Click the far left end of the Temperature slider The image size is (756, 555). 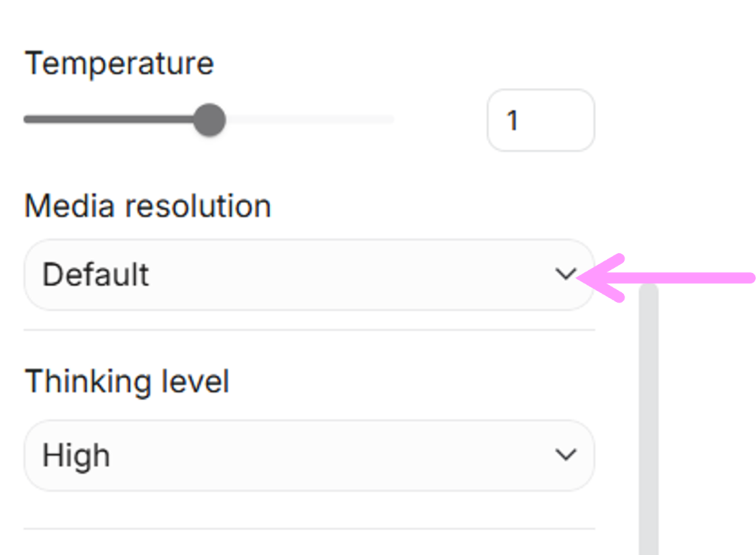[27, 120]
